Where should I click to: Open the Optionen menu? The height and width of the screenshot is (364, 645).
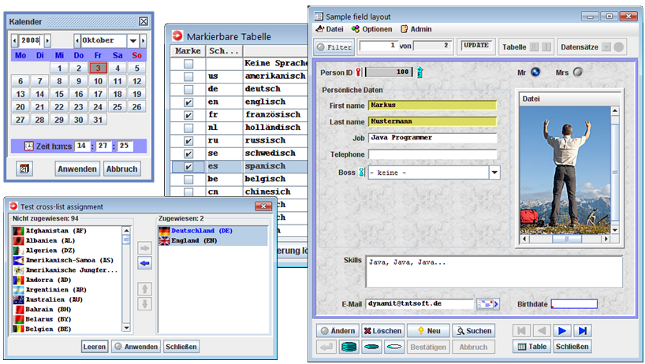[x=372, y=29]
